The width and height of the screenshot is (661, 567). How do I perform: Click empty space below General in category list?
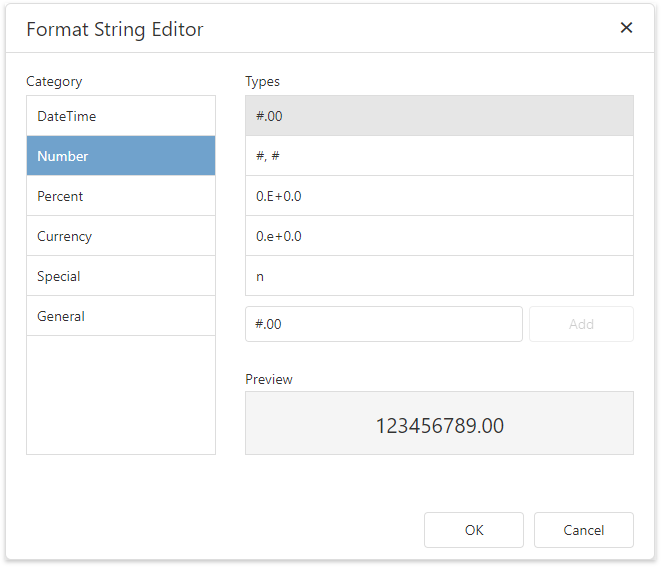(120, 395)
